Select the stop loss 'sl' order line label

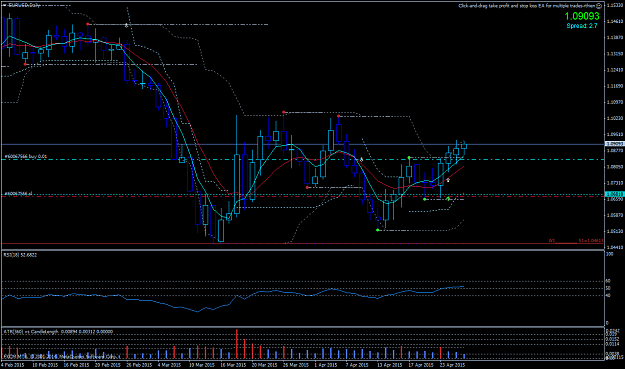point(18,194)
